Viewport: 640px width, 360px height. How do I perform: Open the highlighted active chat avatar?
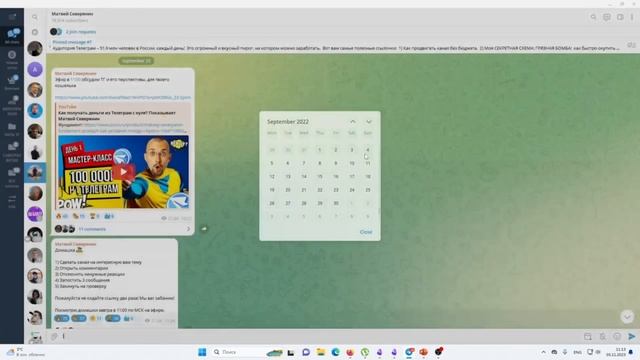click(35, 173)
